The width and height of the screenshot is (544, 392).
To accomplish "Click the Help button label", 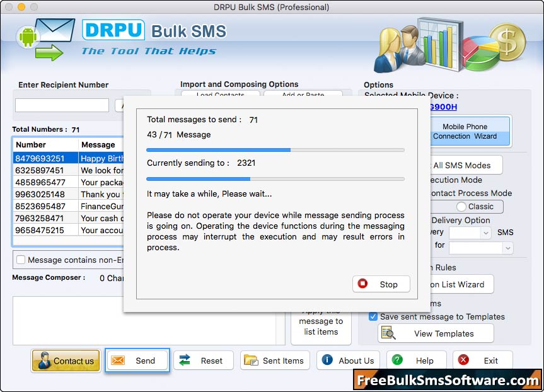I will click(x=425, y=360).
